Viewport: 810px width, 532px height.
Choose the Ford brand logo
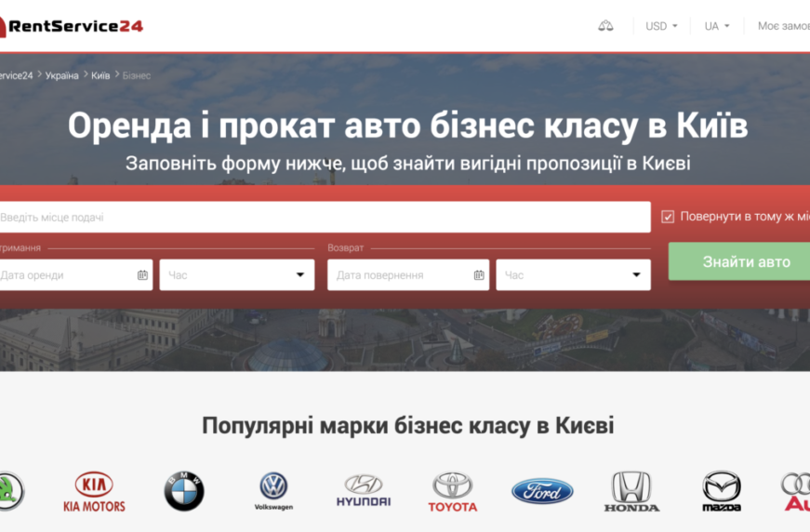542,491
